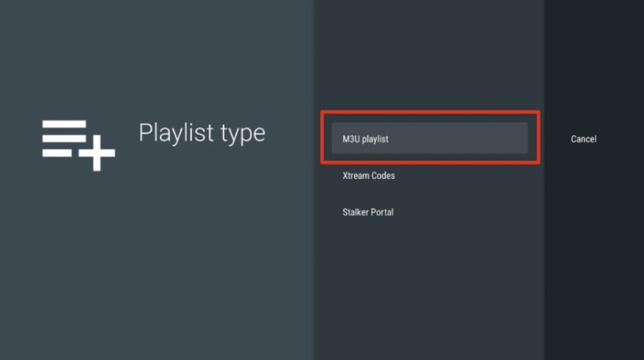Click Cancel in the right panel
The height and width of the screenshot is (360, 644).
[x=583, y=139]
